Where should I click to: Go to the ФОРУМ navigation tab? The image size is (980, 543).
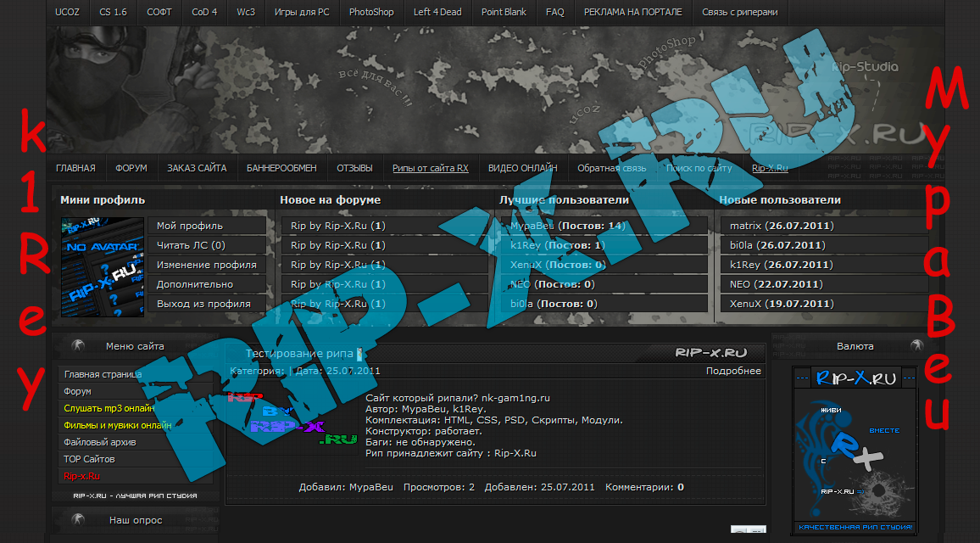[131, 168]
